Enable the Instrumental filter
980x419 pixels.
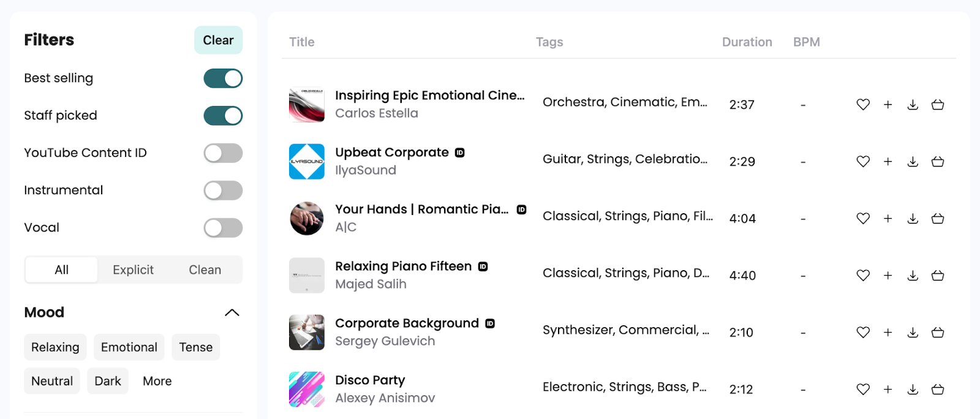pyautogui.click(x=223, y=190)
